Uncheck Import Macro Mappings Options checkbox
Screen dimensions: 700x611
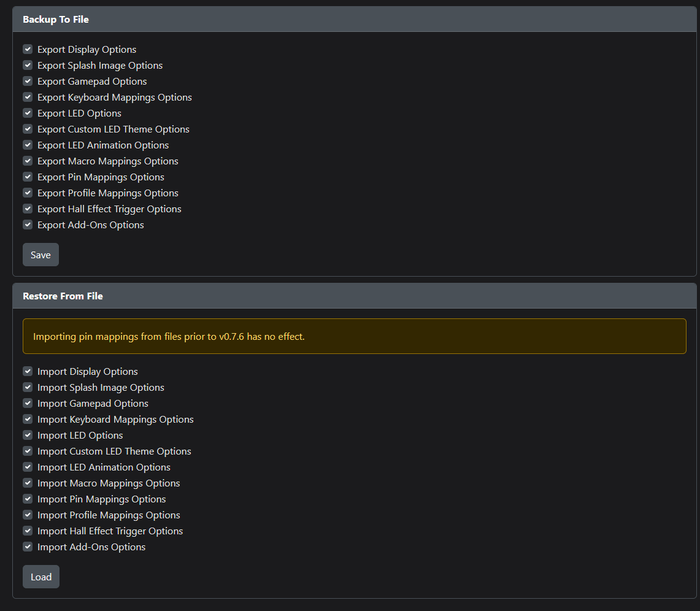pos(28,483)
